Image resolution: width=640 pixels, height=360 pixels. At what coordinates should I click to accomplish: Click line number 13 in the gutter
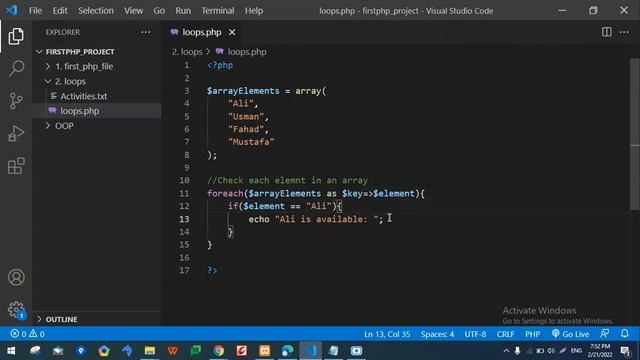(184, 219)
